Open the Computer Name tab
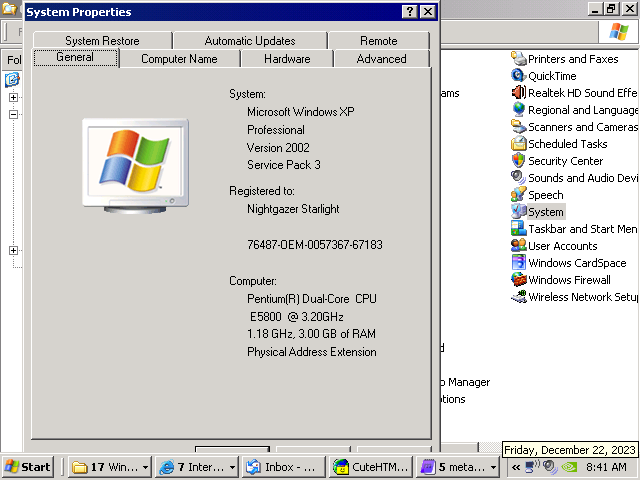Viewport: 640px width, 480px height. pos(179,59)
